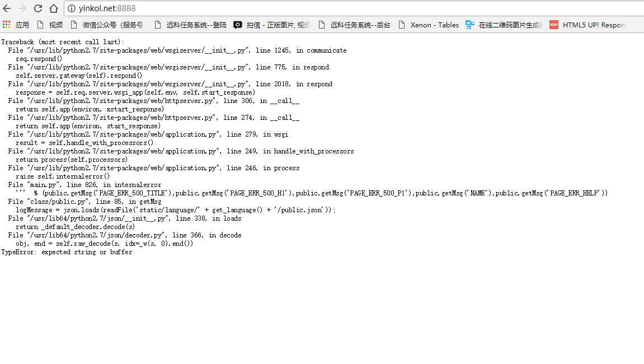Click the reload page icon
The width and height of the screenshot is (644, 364).
point(37,9)
